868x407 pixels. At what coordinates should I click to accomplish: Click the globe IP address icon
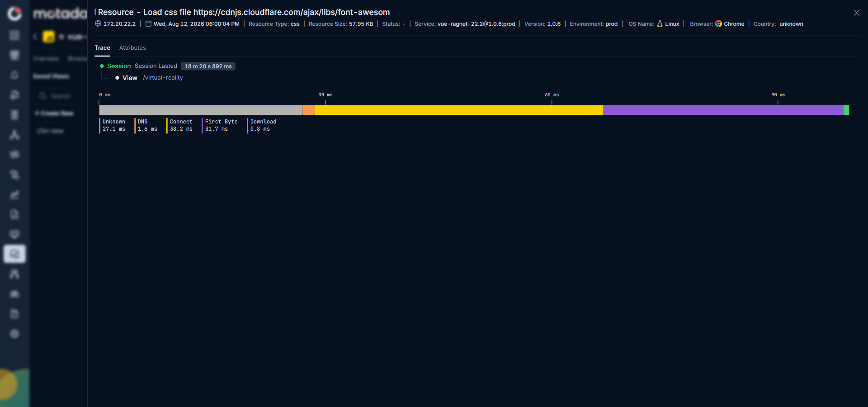[x=98, y=24]
